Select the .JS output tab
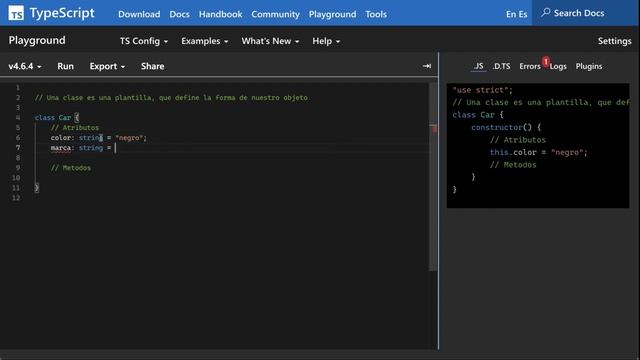This screenshot has height=360, width=640. point(478,66)
